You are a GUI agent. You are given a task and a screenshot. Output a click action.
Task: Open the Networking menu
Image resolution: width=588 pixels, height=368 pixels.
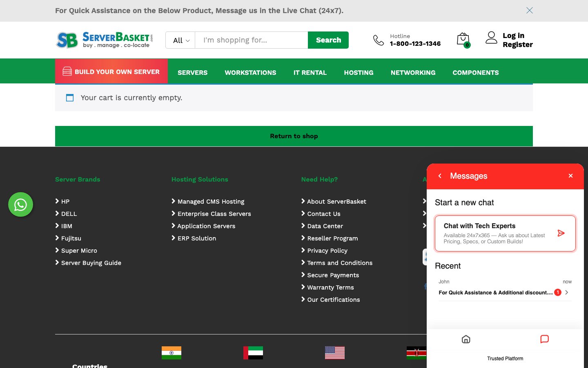[413, 72]
